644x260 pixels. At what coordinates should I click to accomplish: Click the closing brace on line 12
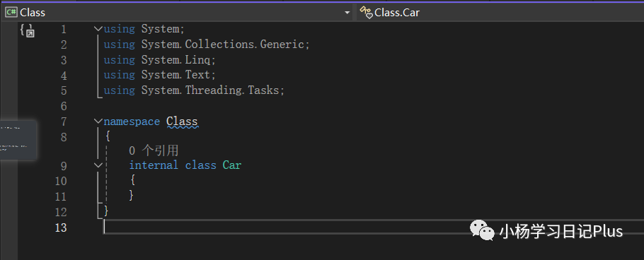pos(106,211)
